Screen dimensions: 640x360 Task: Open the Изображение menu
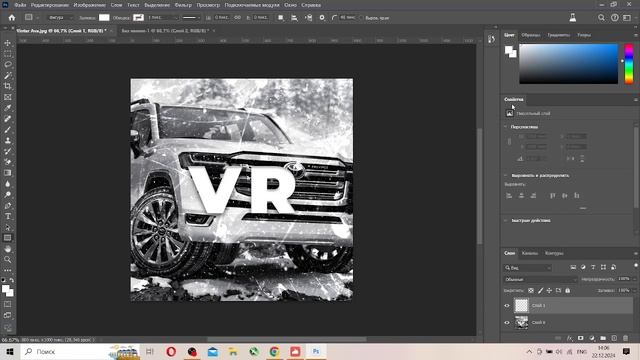click(90, 5)
